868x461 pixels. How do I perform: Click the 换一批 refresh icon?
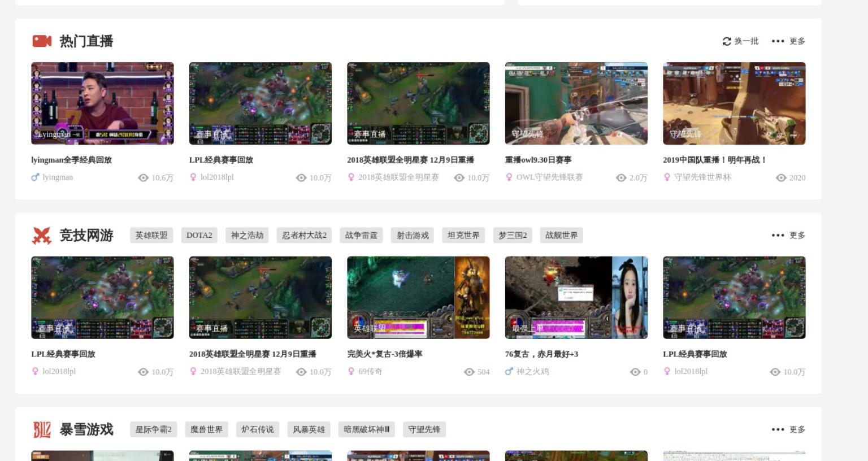[727, 41]
